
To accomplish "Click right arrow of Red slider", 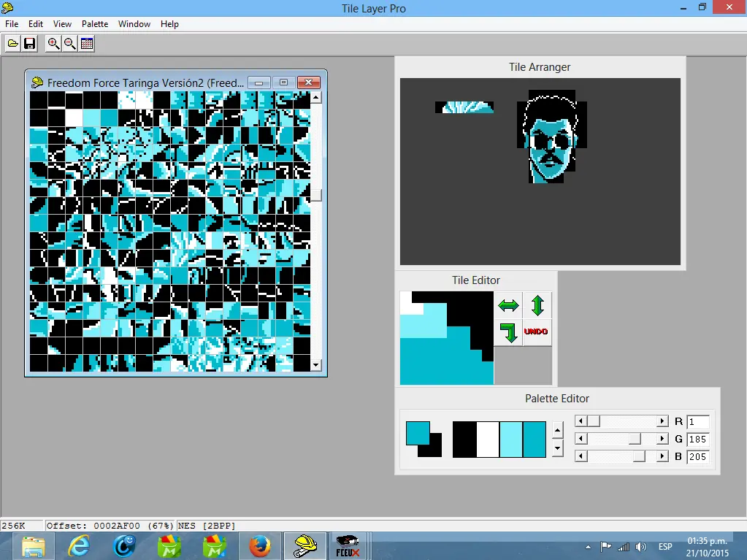I will click(x=662, y=421).
